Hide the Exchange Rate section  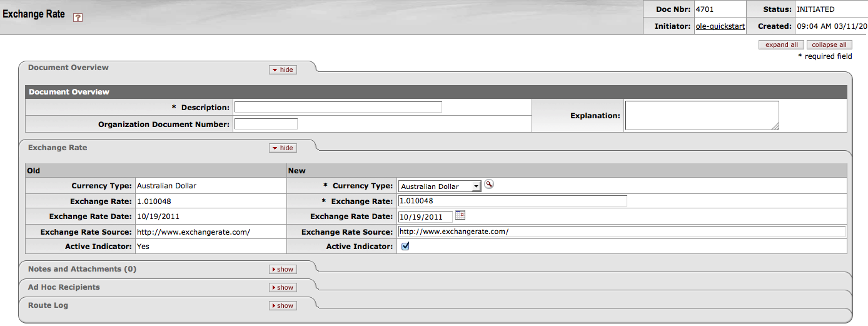tap(283, 148)
